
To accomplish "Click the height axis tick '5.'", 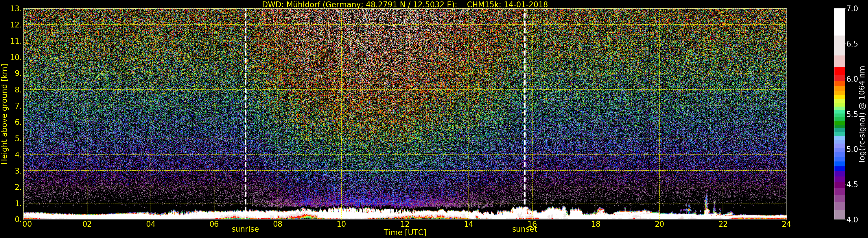I will (18, 138).
